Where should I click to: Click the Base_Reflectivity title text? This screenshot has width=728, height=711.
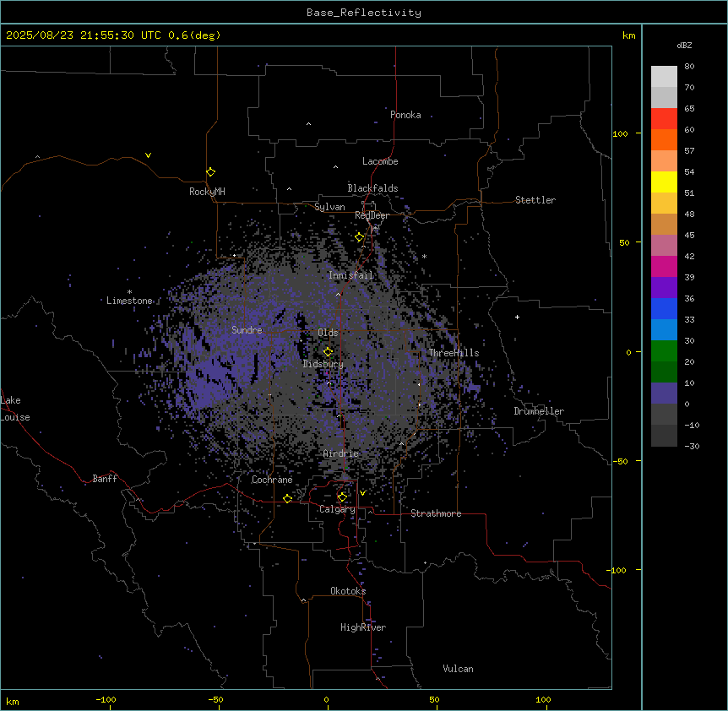coord(364,13)
